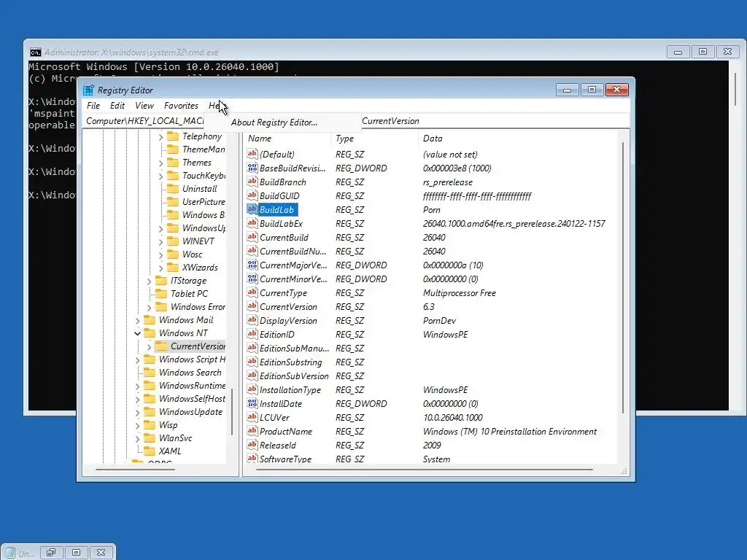
Task: Click the CurrentMinorVersion DWORD icon
Action: tap(252, 278)
